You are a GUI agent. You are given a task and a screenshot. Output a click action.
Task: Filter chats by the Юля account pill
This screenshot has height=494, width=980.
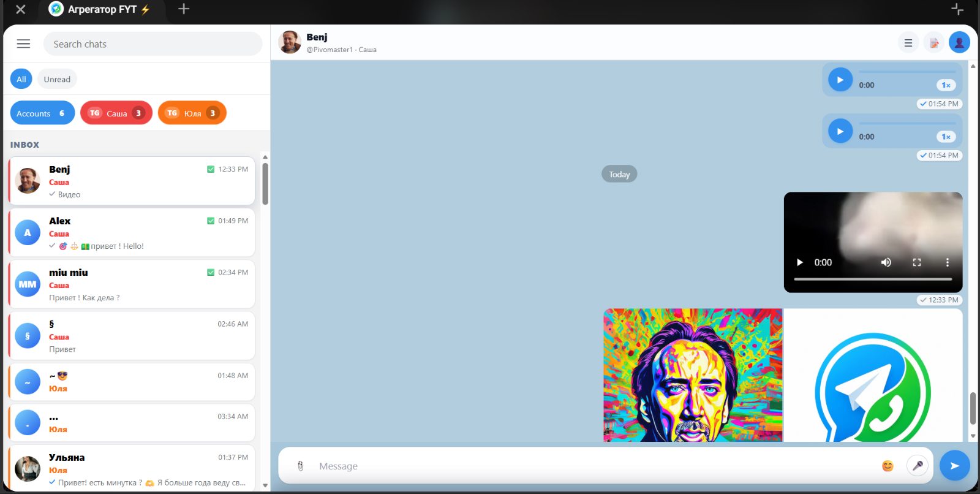pos(192,113)
